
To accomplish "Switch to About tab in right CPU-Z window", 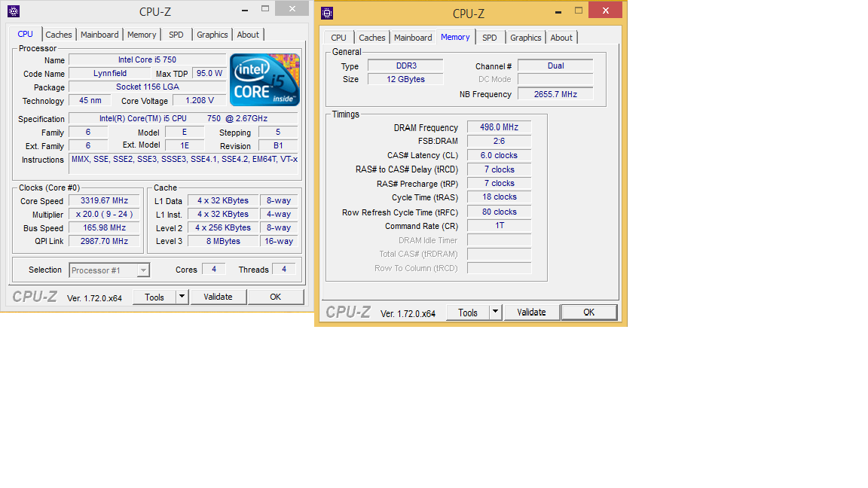I will click(x=561, y=38).
